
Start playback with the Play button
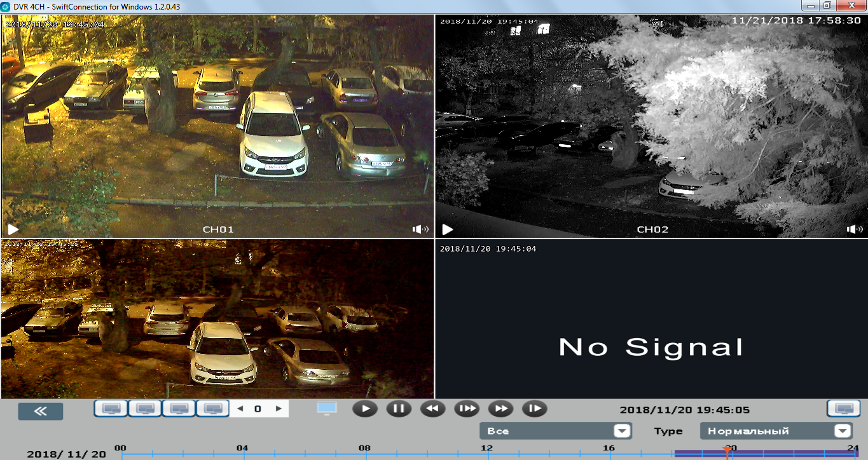click(365, 409)
